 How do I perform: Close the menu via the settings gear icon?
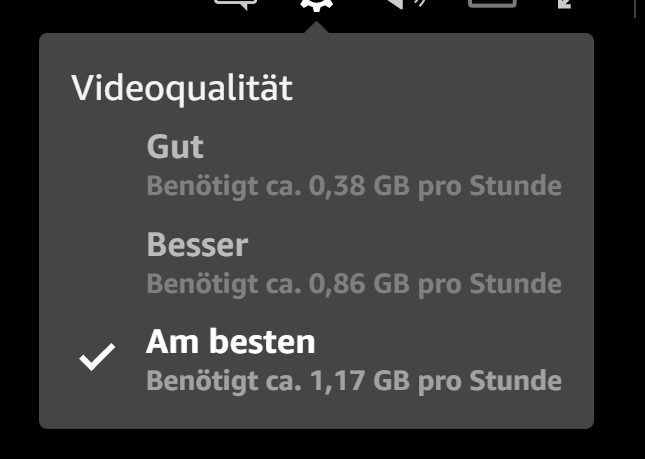coord(316,5)
